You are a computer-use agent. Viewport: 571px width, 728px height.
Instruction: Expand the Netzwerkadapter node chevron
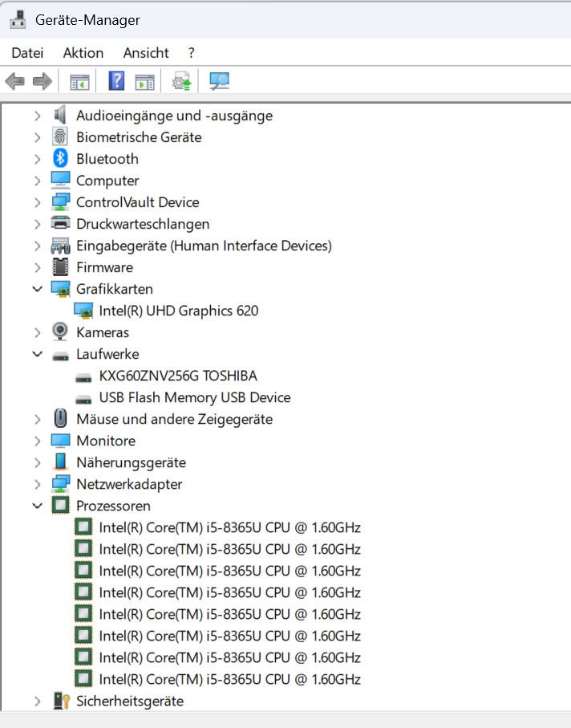(38, 484)
